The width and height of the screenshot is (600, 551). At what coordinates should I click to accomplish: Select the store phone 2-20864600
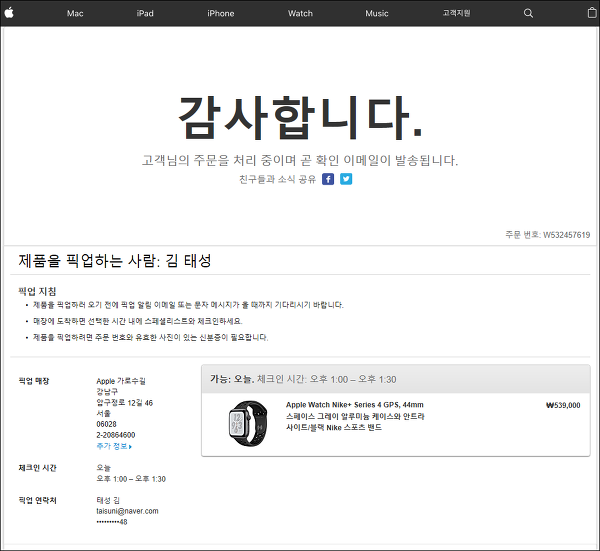116,435
